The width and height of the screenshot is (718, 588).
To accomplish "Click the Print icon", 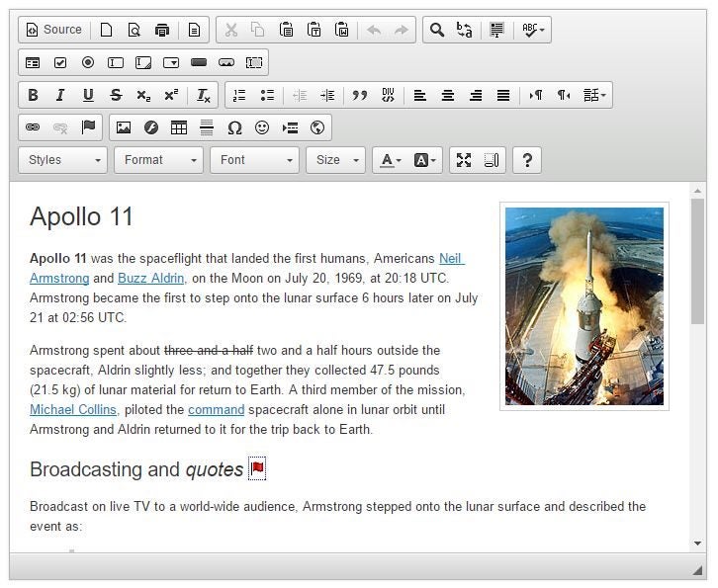I will pyautogui.click(x=162, y=30).
